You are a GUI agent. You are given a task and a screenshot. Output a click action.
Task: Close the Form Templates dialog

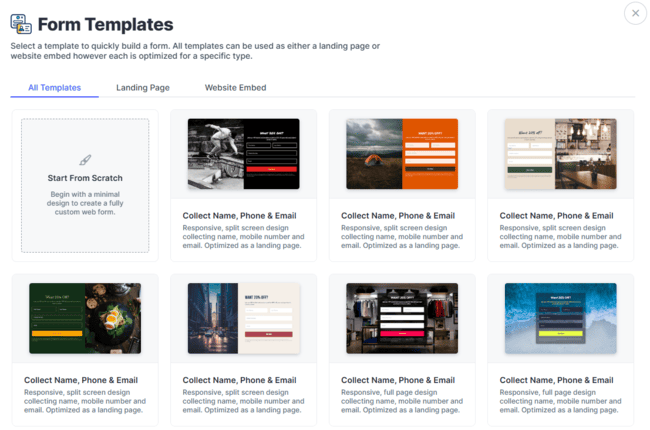[x=635, y=13]
